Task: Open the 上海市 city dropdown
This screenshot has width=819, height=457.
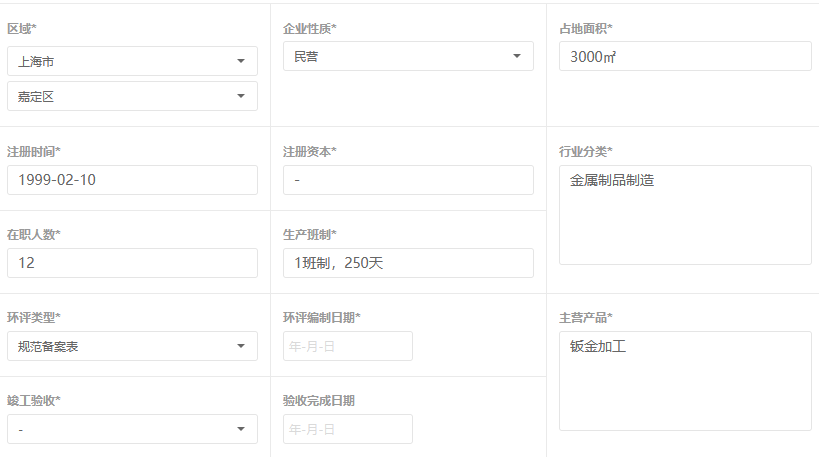Action: tap(132, 61)
